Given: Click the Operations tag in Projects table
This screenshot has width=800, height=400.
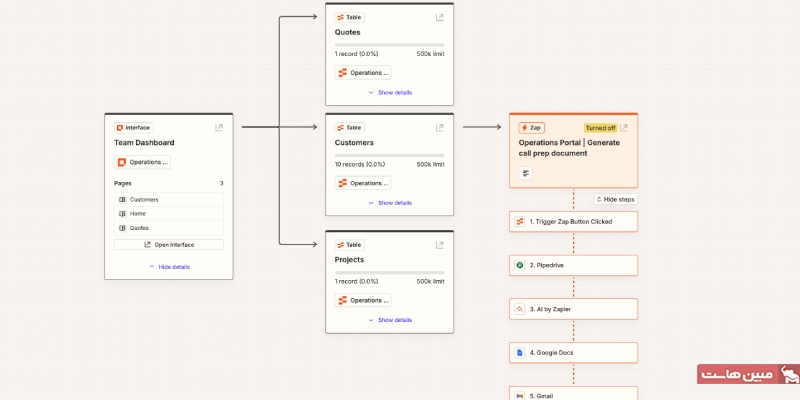Looking at the screenshot, I should (363, 300).
